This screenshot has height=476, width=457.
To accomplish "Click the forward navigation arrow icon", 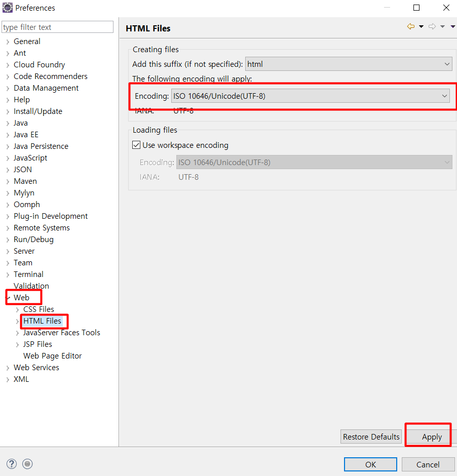I will click(432, 27).
